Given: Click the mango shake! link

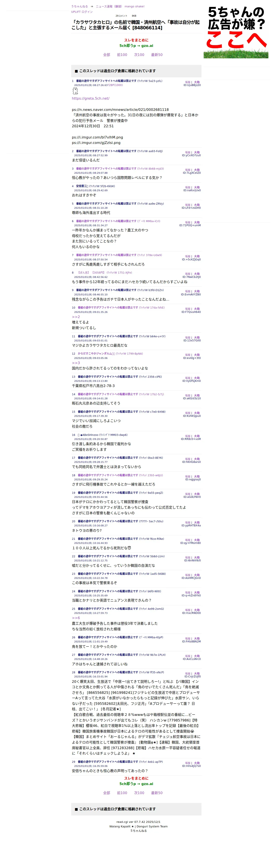Looking at the screenshot, I should tap(134, 6).
